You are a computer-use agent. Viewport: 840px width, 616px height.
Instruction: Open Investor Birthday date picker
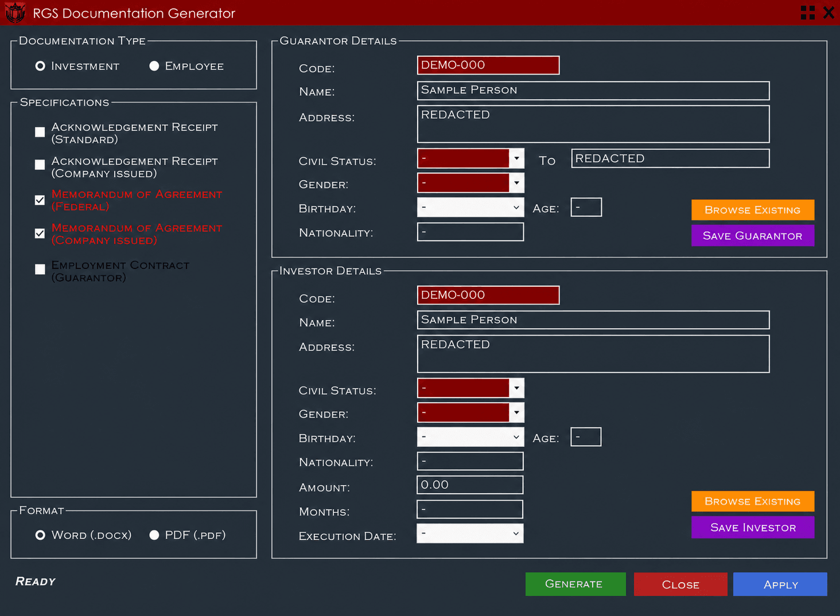click(470, 437)
